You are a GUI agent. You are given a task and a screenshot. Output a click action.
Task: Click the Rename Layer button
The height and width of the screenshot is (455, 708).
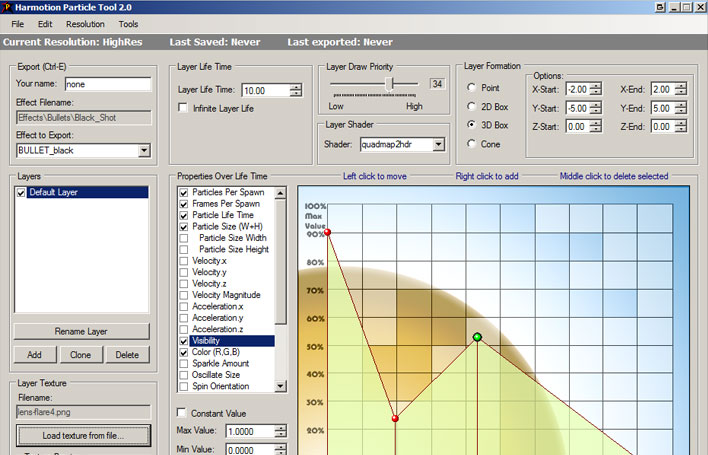[82, 331]
